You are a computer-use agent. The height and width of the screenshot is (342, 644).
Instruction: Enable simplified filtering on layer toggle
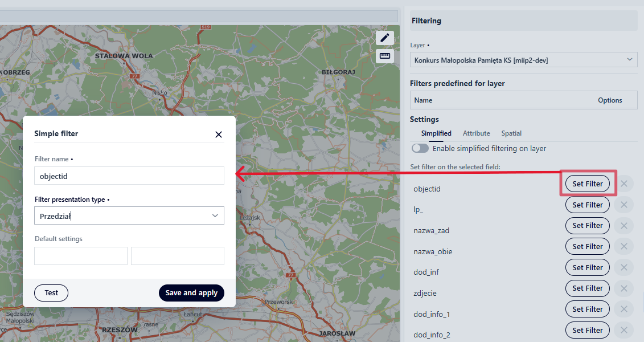pos(420,148)
